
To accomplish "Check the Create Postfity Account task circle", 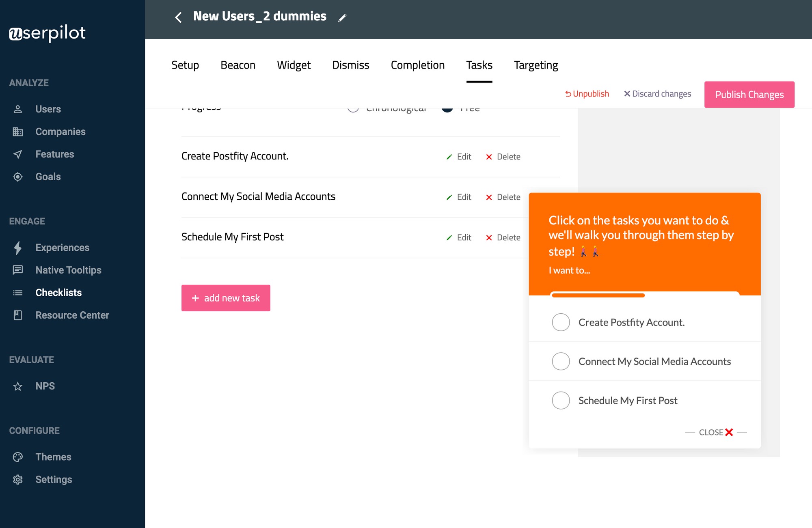I will click(561, 322).
